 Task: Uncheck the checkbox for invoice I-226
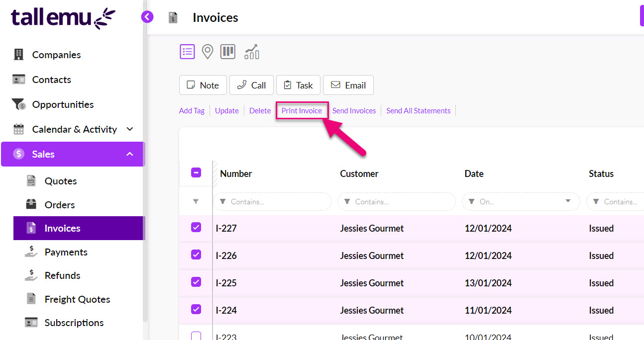click(x=196, y=255)
